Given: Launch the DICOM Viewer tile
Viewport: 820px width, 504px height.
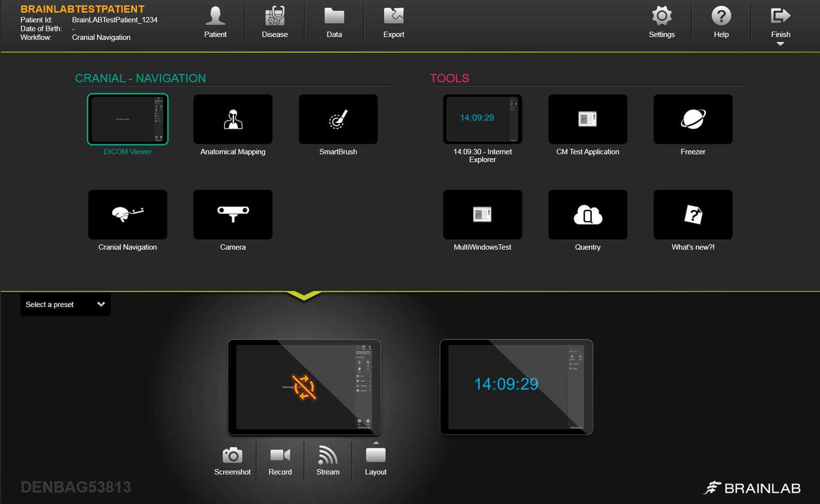Looking at the screenshot, I should (x=128, y=119).
